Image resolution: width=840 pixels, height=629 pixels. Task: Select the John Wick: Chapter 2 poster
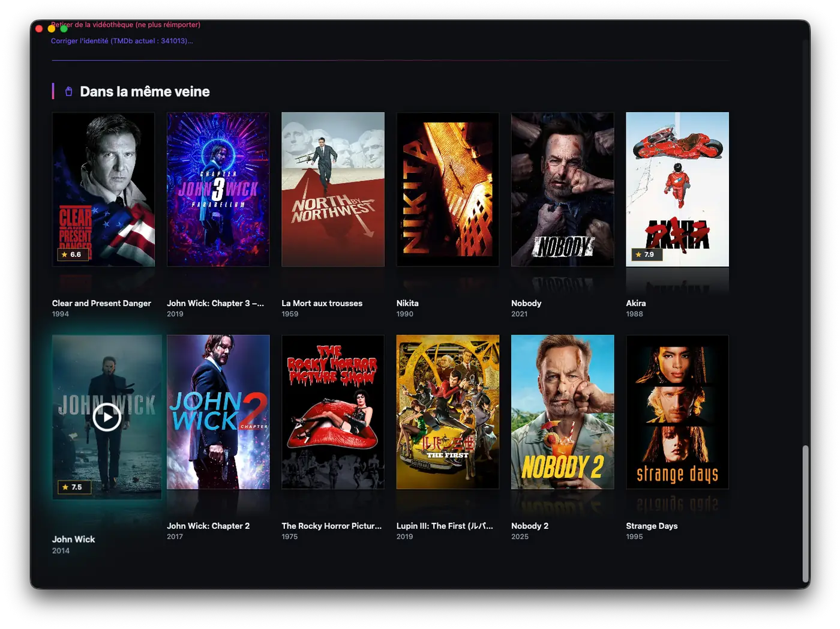pyautogui.click(x=218, y=412)
